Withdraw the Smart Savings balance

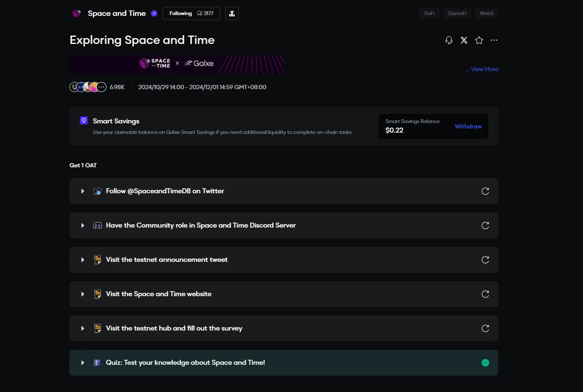pos(468,126)
